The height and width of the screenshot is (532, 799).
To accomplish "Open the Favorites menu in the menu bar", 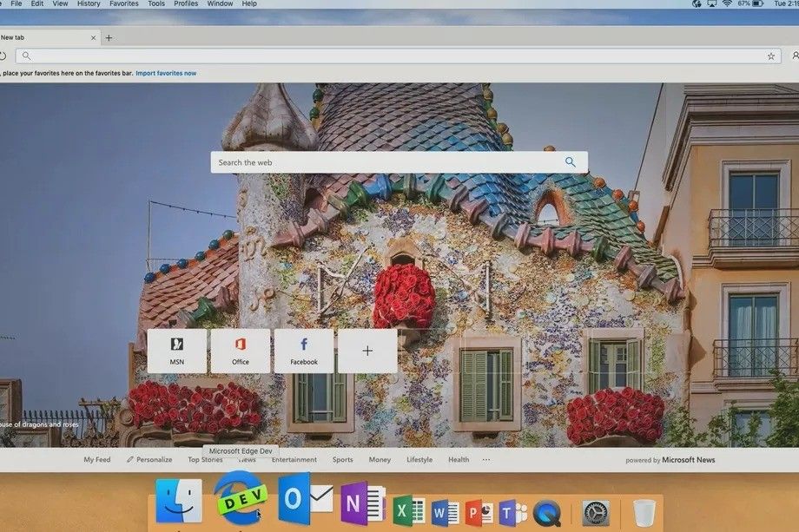I will point(123,3).
